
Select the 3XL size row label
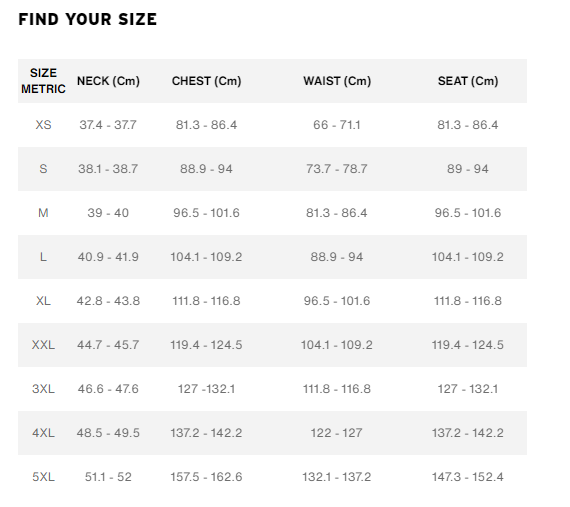point(43,389)
